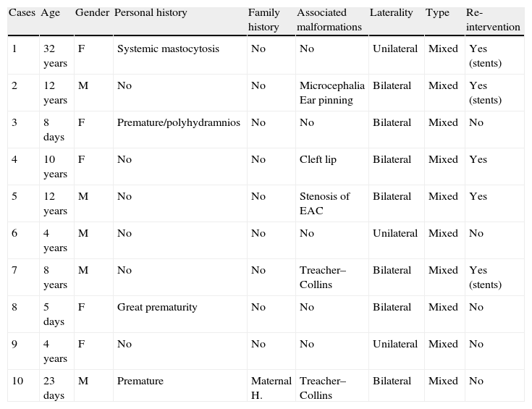Image resolution: width=532 pixels, height=409 pixels.
Task: Click the Systemic mastocytosis cell
Action: (168, 49)
